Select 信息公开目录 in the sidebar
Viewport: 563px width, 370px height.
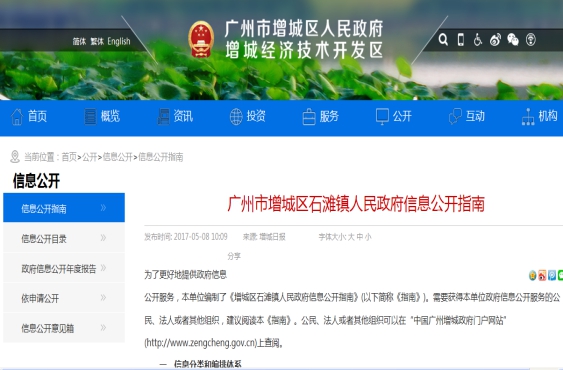[x=64, y=238]
